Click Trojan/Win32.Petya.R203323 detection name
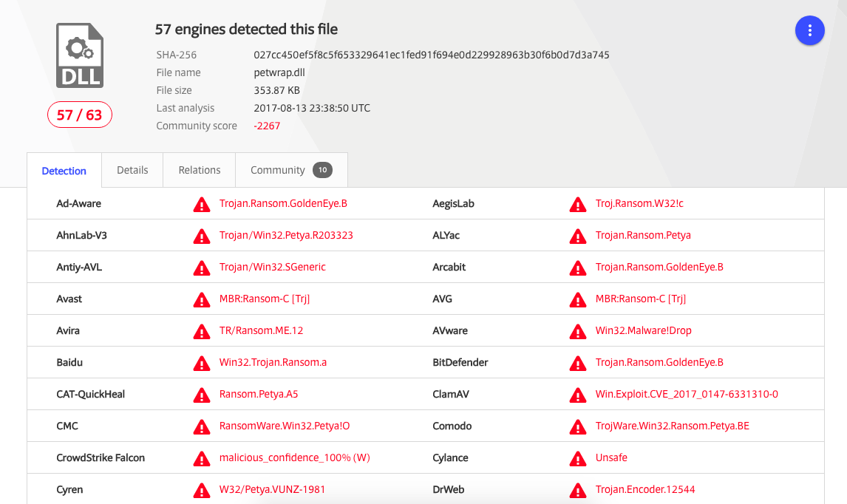Screen dimensions: 847x504 pos(286,236)
